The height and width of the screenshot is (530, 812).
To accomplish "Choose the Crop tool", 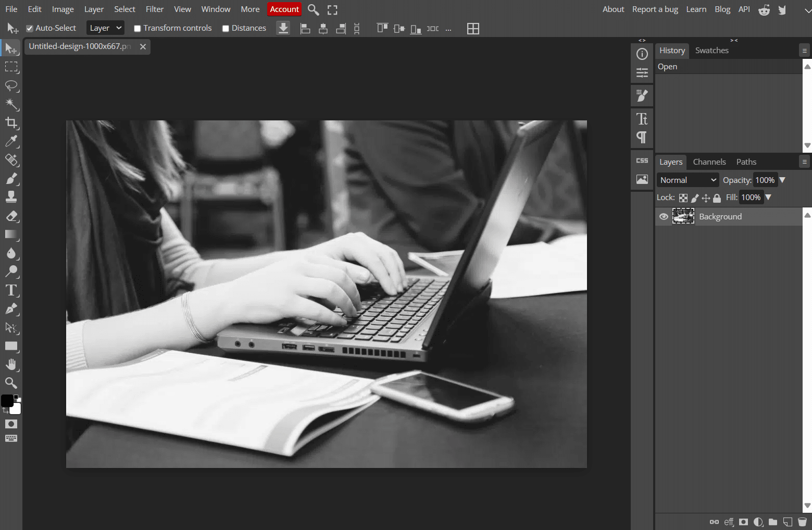I will (11, 123).
